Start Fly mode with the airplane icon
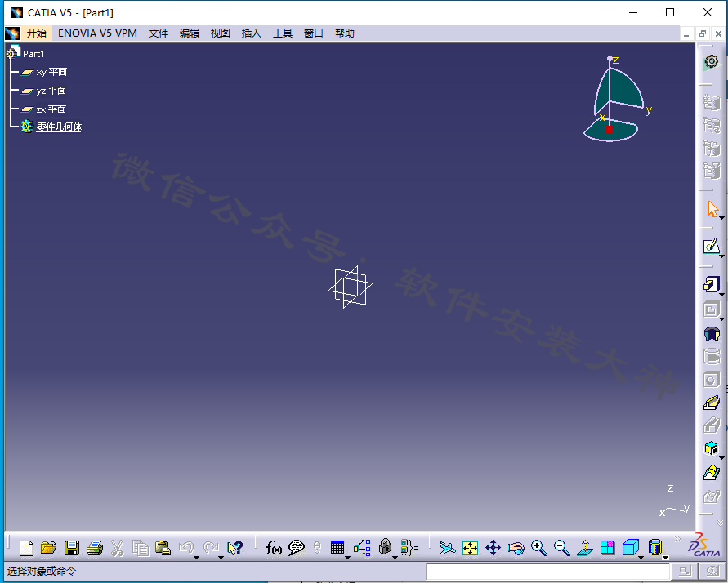 click(448, 548)
